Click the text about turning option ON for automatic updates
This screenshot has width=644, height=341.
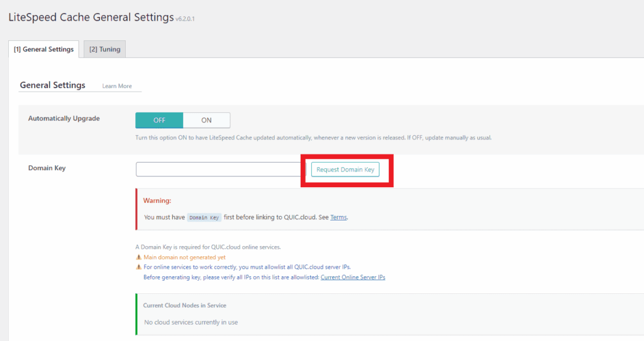pos(313,138)
